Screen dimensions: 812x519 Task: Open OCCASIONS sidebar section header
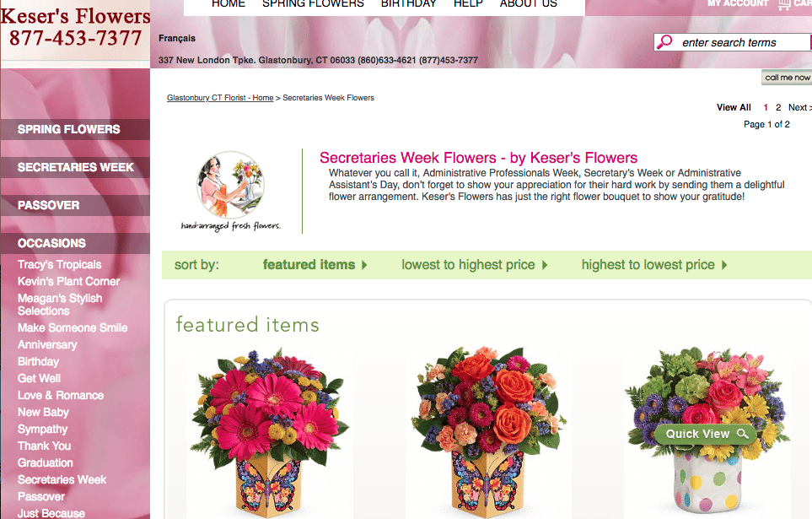click(75, 243)
